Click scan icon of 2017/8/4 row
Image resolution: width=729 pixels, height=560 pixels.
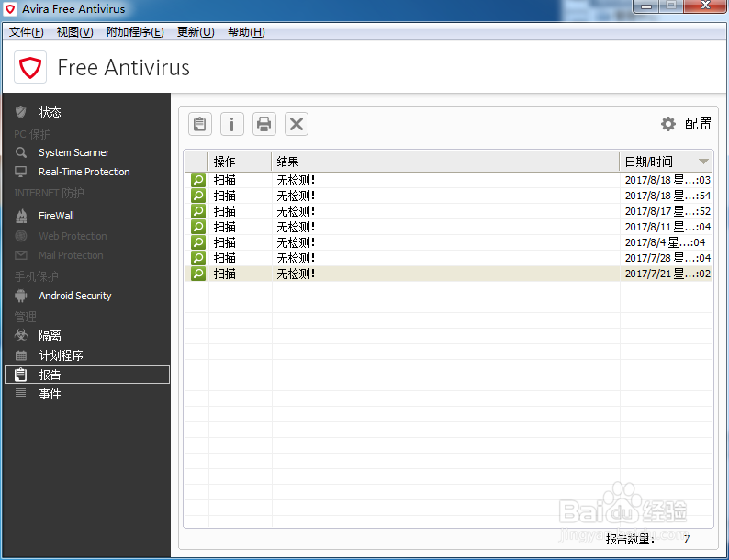click(x=198, y=242)
